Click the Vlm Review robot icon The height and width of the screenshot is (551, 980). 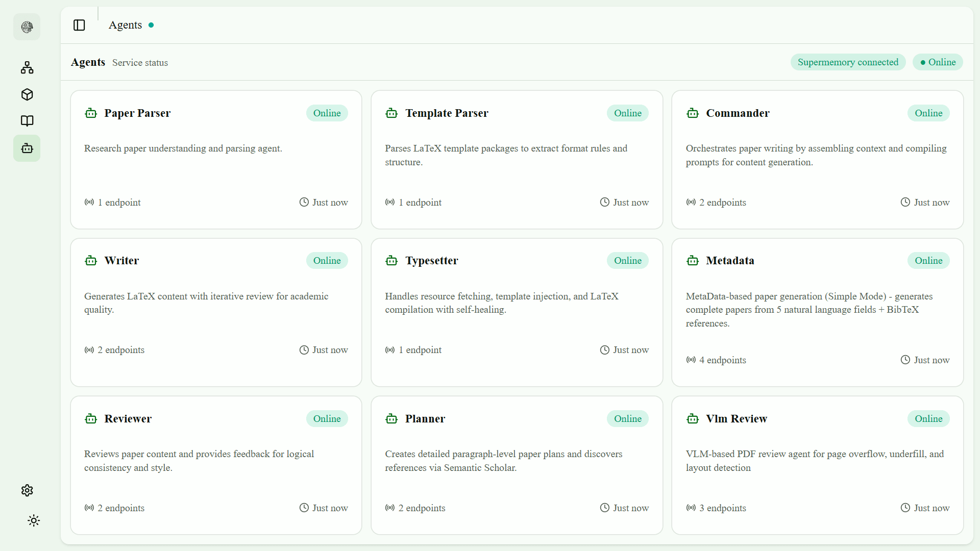693,419
